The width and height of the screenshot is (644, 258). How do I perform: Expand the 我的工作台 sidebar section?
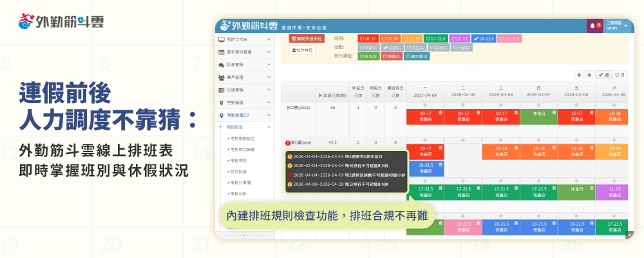245,39
